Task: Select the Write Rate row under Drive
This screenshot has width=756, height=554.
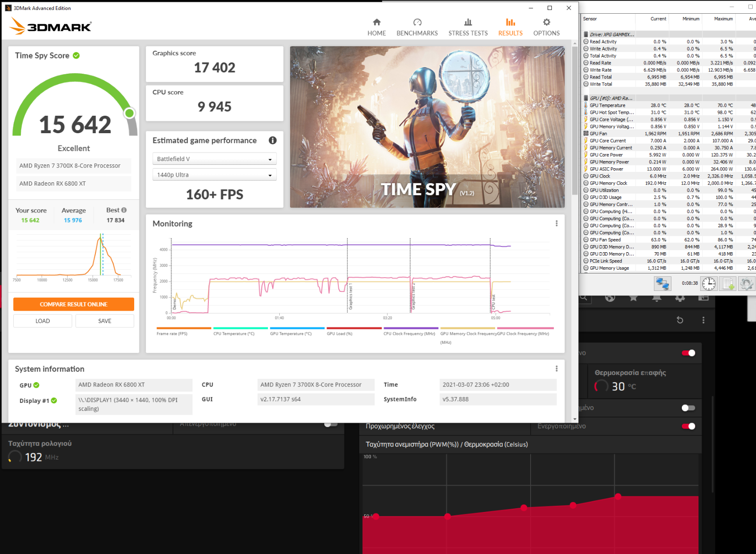Action: point(669,70)
